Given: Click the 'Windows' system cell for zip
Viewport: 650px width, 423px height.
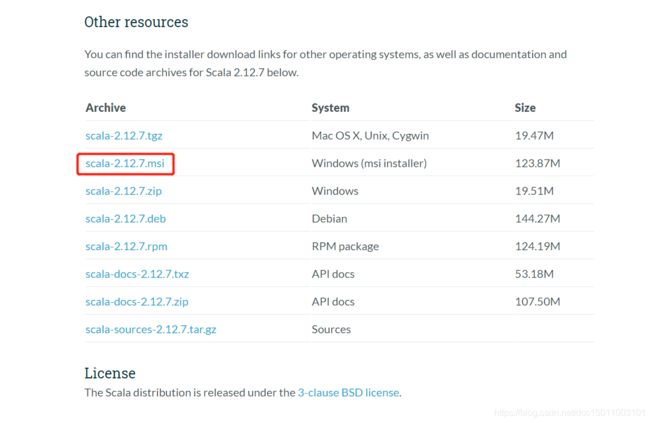Looking at the screenshot, I should pyautogui.click(x=335, y=191).
